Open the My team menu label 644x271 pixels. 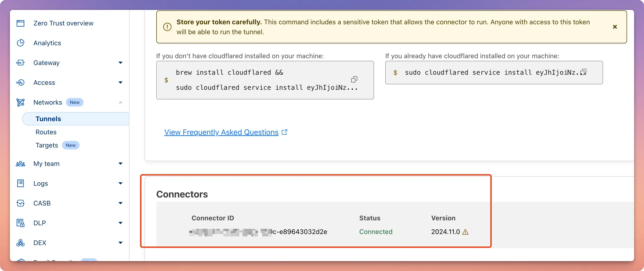[x=47, y=164]
